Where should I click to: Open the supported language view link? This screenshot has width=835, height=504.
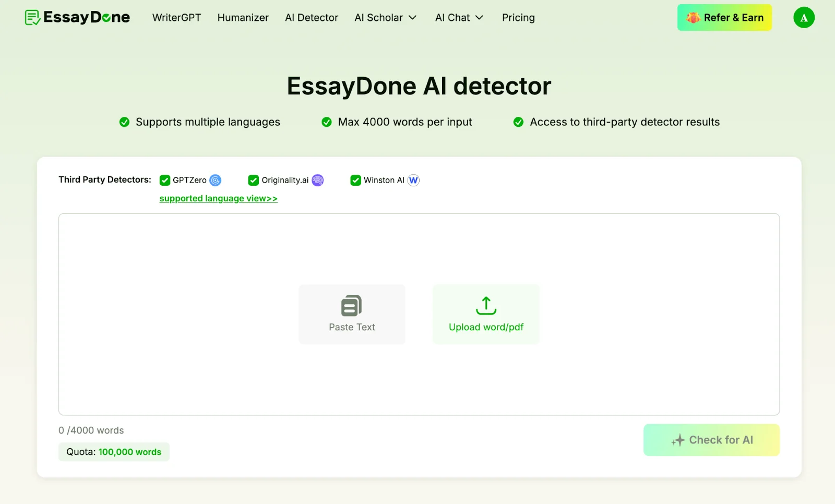[219, 198]
